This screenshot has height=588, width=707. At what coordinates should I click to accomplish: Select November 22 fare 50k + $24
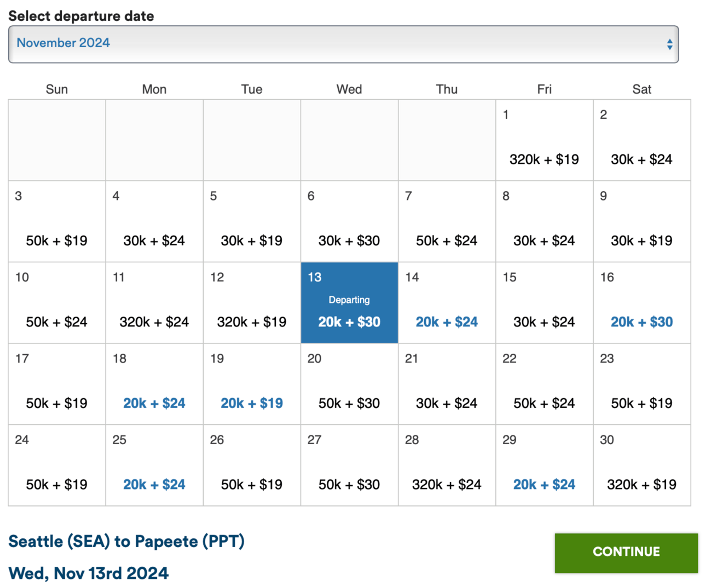[x=544, y=384]
